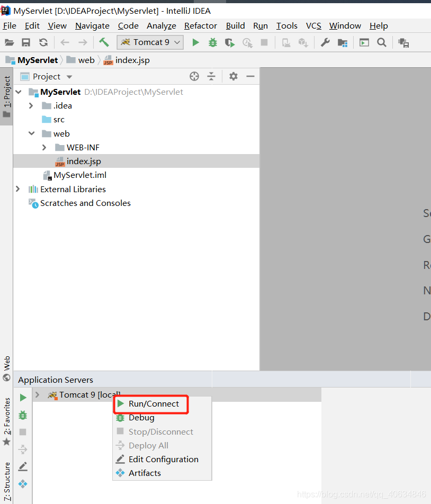
Task: Open the Navigate menu
Action: [92, 26]
